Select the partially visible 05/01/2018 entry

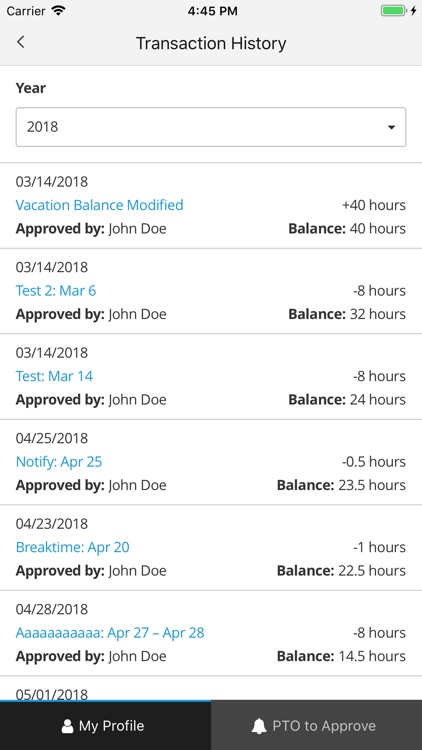(211, 689)
